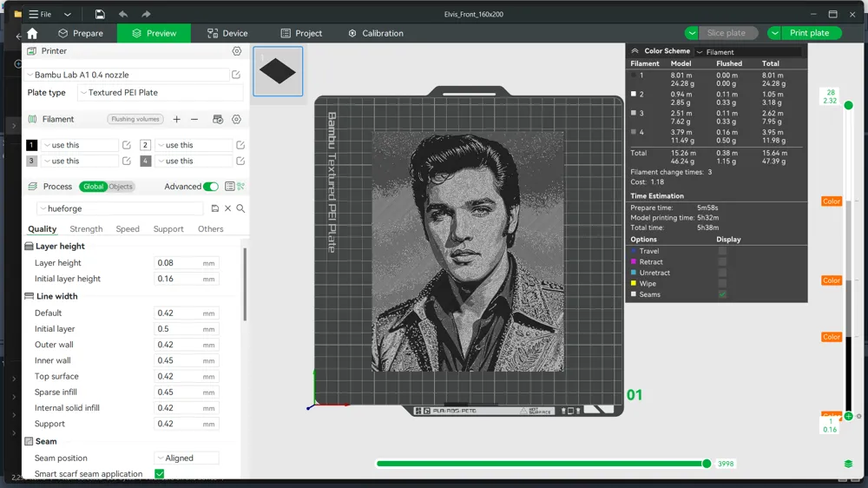
Task: Switch to the Project tab
Action: click(x=302, y=33)
